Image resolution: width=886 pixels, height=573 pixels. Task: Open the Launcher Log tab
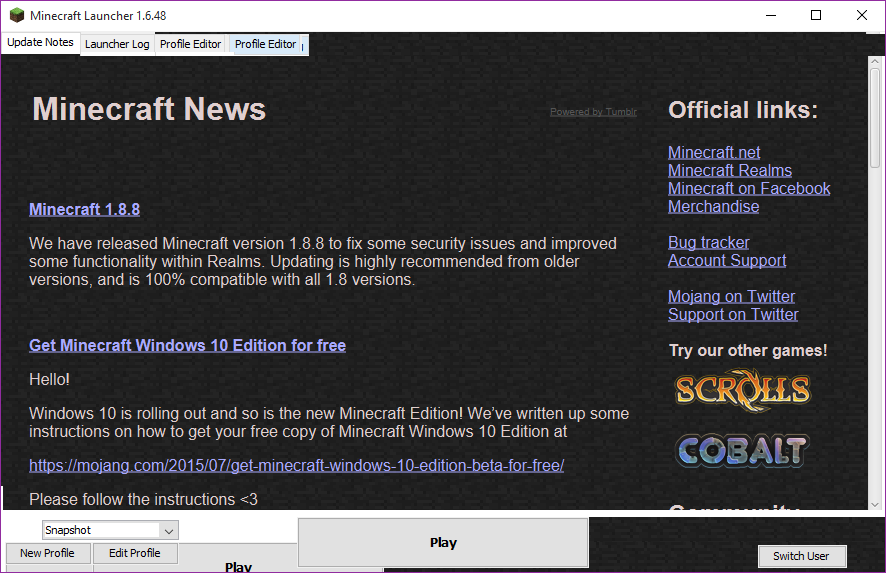117,44
